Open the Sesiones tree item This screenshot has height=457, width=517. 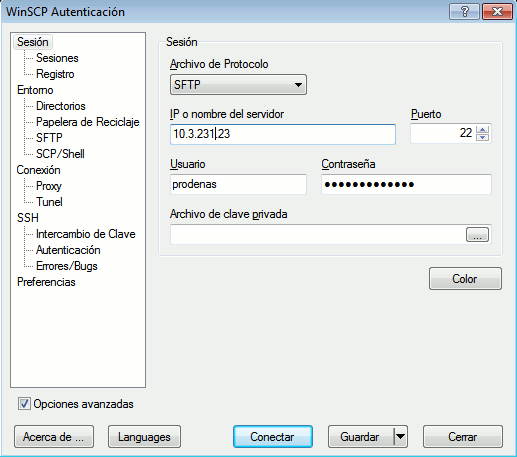57,58
